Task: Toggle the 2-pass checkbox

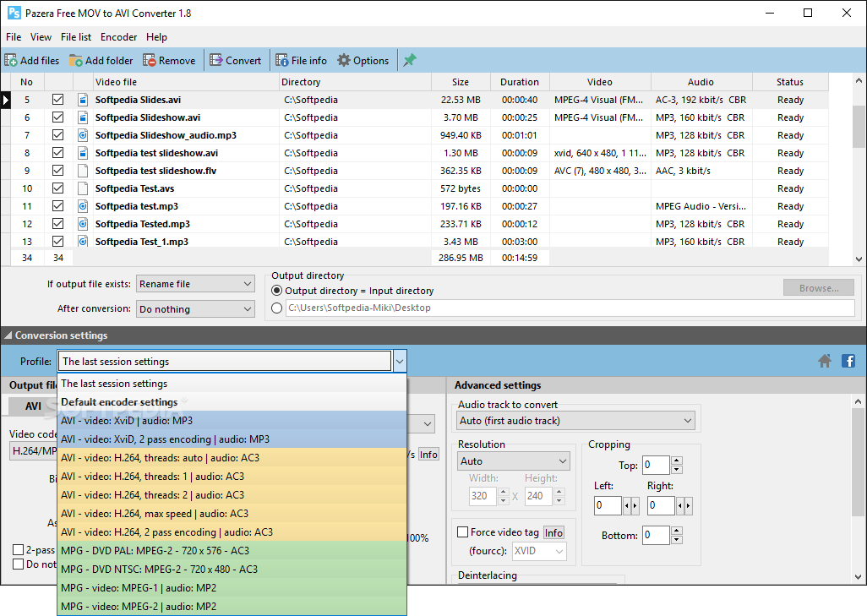Action: coord(19,549)
